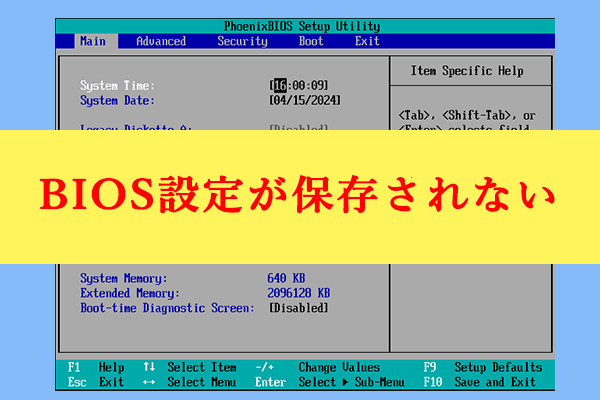Click the F1 Help shortcut
The width and height of the screenshot is (600, 400).
pyautogui.click(x=97, y=367)
